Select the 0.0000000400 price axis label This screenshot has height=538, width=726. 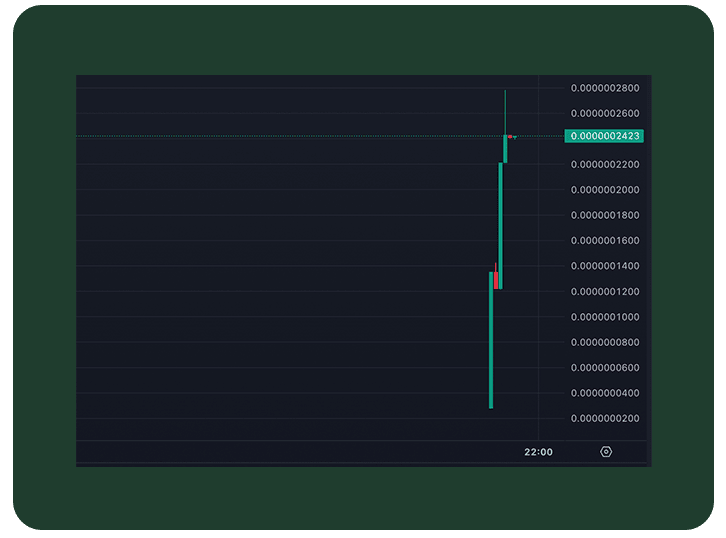(605, 393)
